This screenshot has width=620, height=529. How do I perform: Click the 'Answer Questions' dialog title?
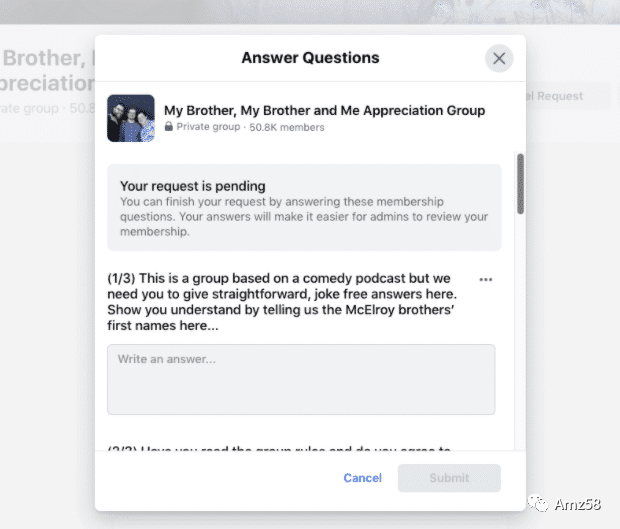(x=310, y=58)
